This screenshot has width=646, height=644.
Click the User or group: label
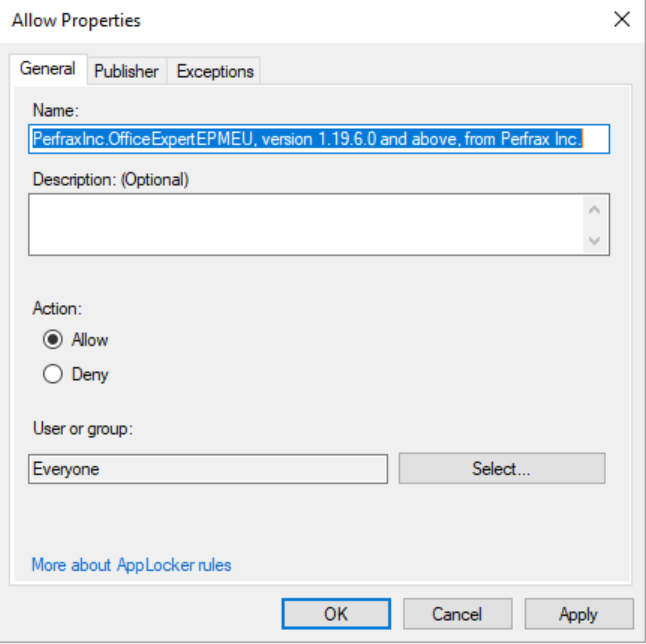point(82,429)
